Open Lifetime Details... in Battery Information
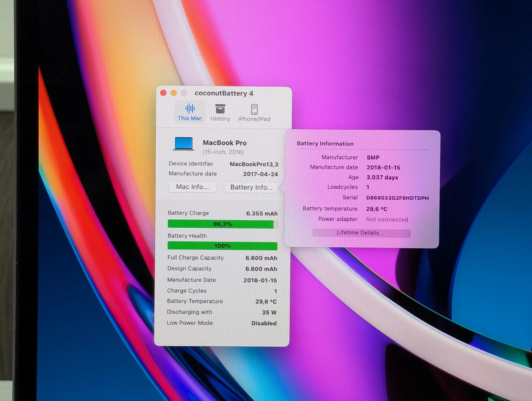 click(361, 233)
